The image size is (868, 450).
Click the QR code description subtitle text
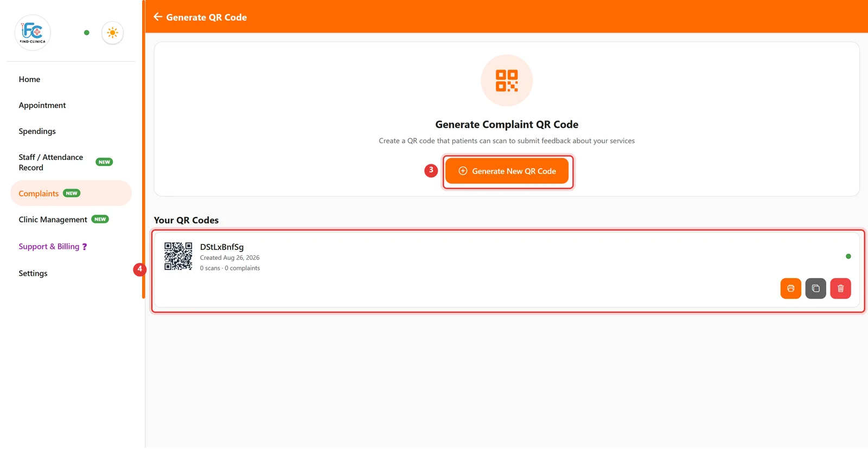point(507,141)
